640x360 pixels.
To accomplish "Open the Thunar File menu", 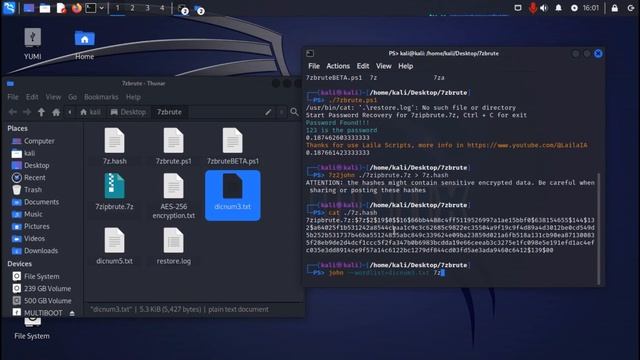I will point(13,97).
